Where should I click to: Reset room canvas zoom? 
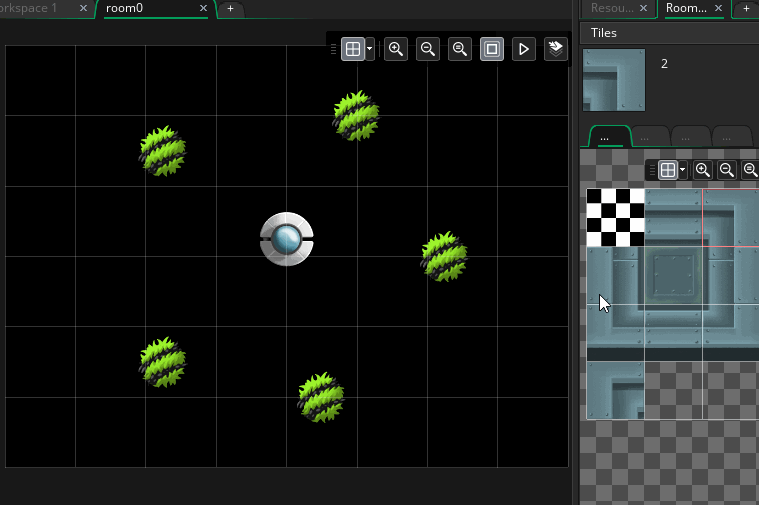click(x=460, y=49)
